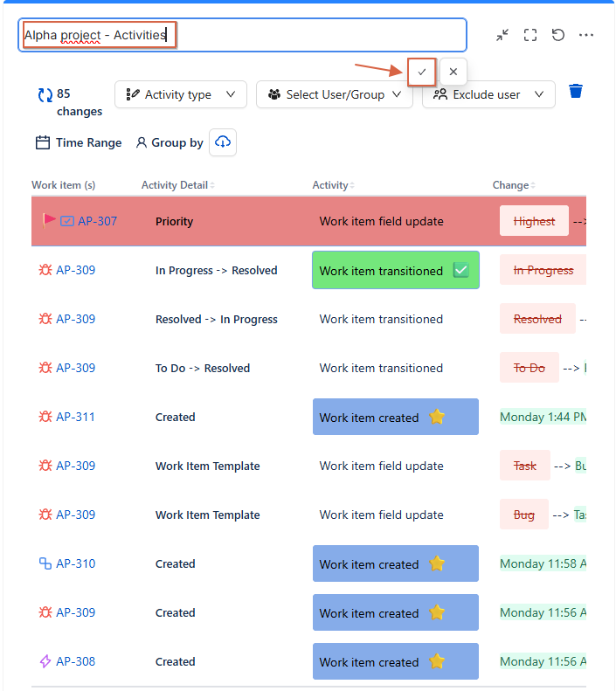
Task: Click the person icon beside Group by
Action: click(x=141, y=142)
